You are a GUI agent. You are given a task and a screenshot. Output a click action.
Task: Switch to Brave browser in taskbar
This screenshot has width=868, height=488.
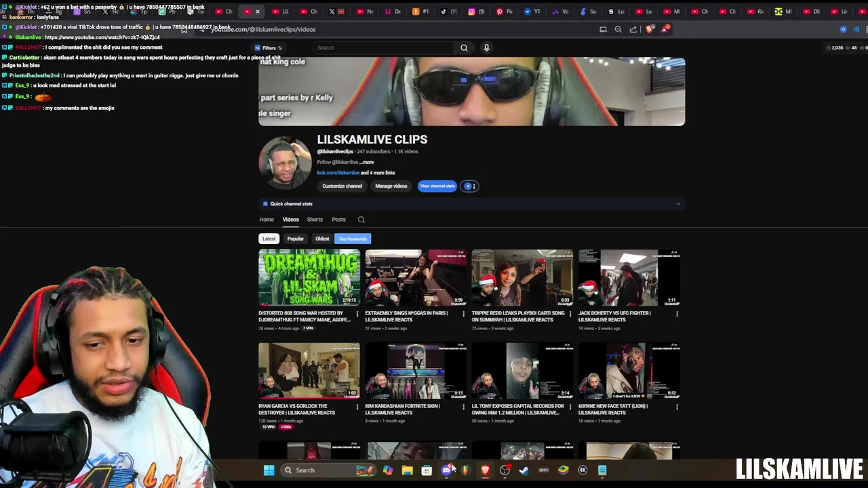tap(486, 470)
